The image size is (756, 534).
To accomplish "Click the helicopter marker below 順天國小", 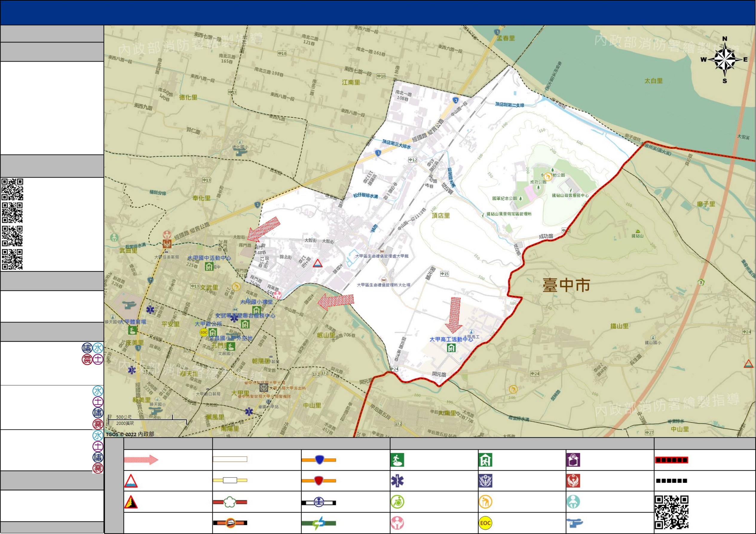I will coord(155,411).
